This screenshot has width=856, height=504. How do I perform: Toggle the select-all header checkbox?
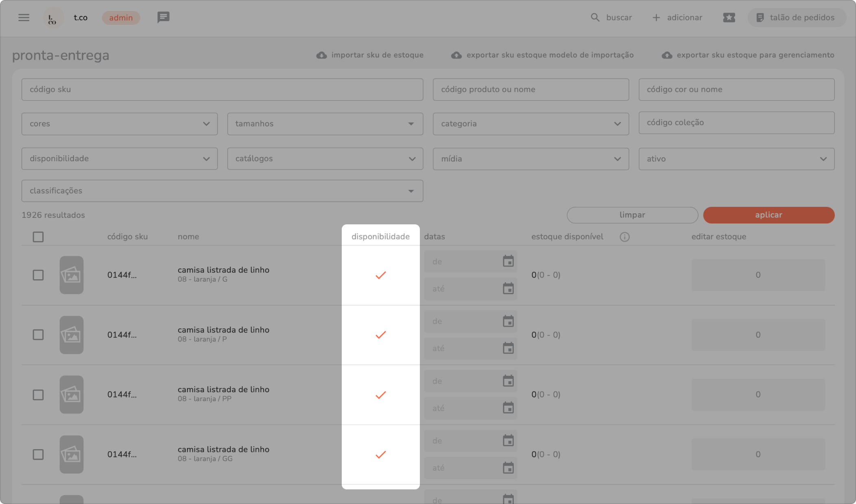[x=38, y=237]
